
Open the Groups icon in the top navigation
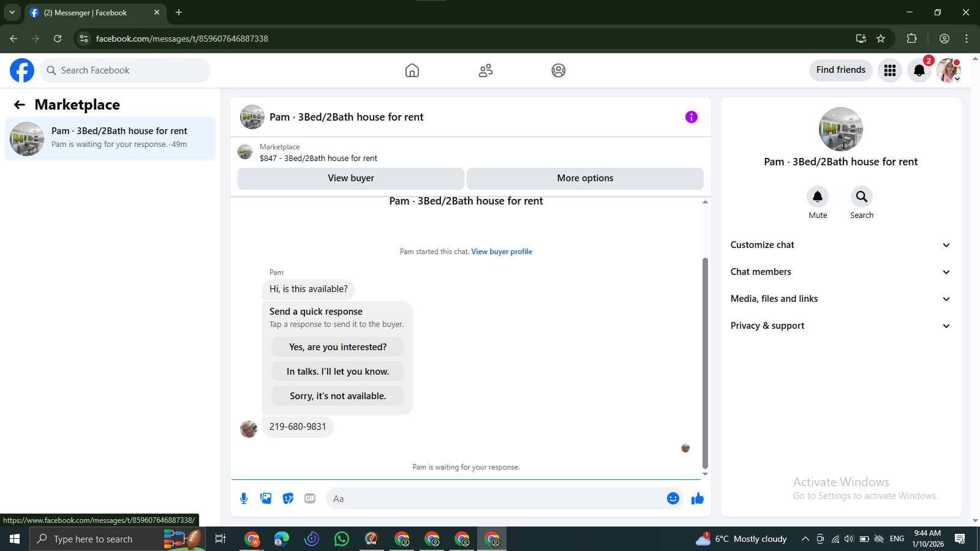tap(559, 70)
